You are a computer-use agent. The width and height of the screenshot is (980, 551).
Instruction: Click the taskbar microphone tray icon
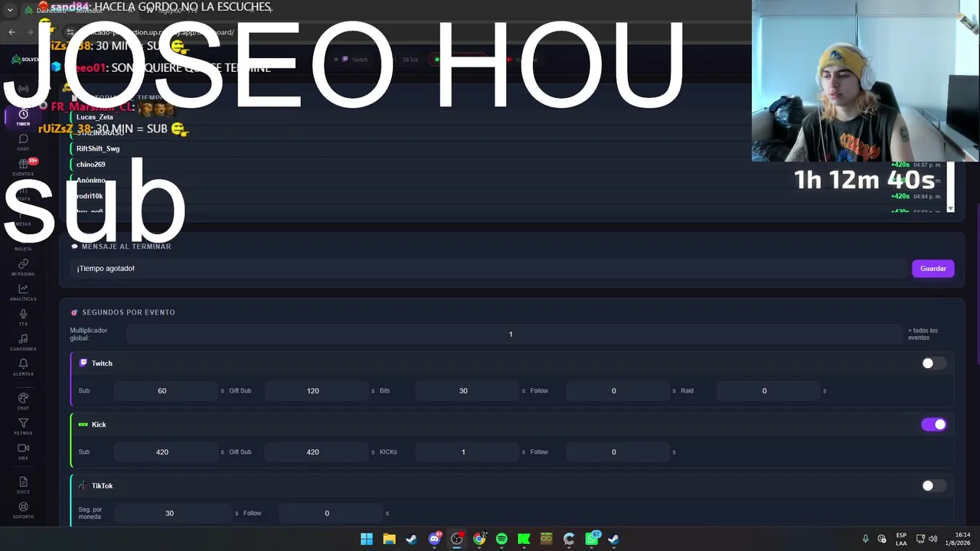coord(865,539)
